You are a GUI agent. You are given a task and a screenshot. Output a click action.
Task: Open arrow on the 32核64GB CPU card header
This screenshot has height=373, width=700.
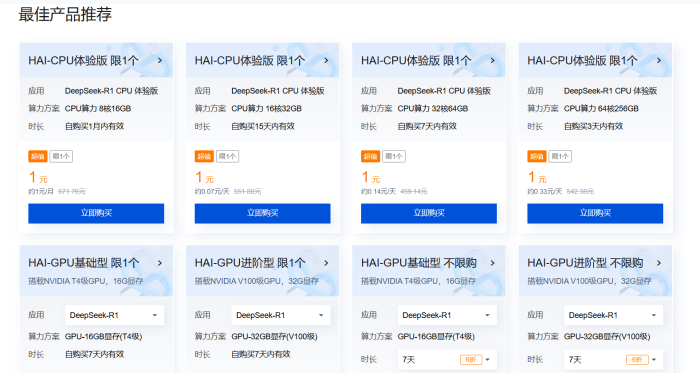[x=492, y=61]
